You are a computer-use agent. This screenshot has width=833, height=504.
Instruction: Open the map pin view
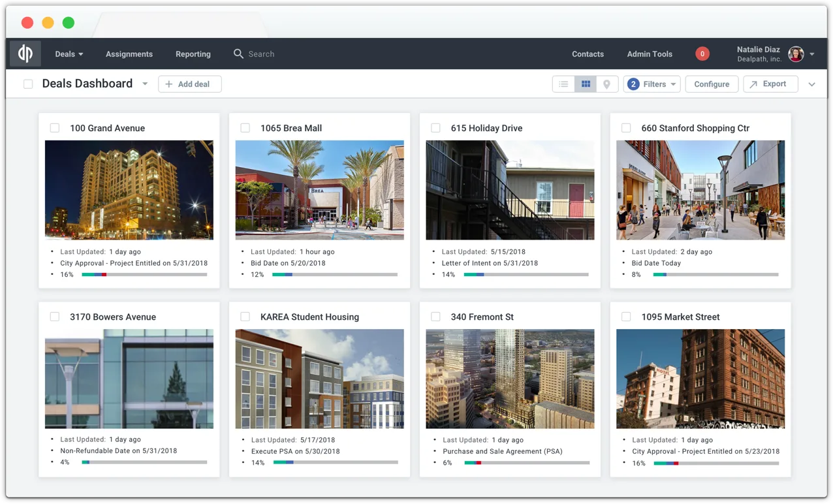pos(607,84)
